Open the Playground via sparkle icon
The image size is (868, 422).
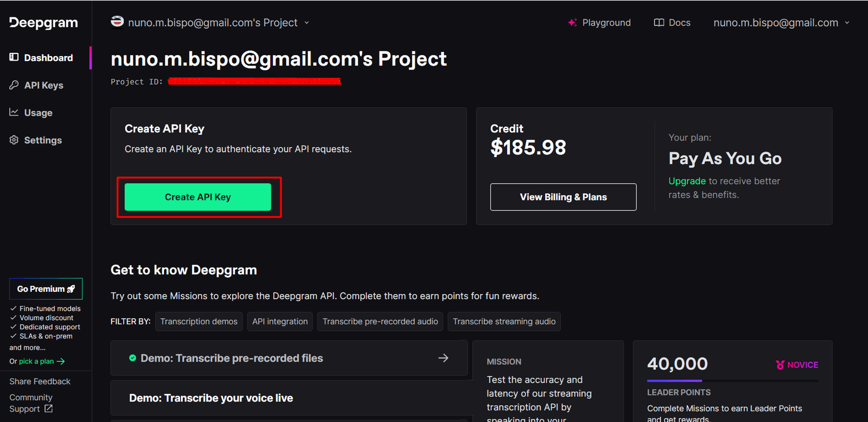(x=572, y=22)
